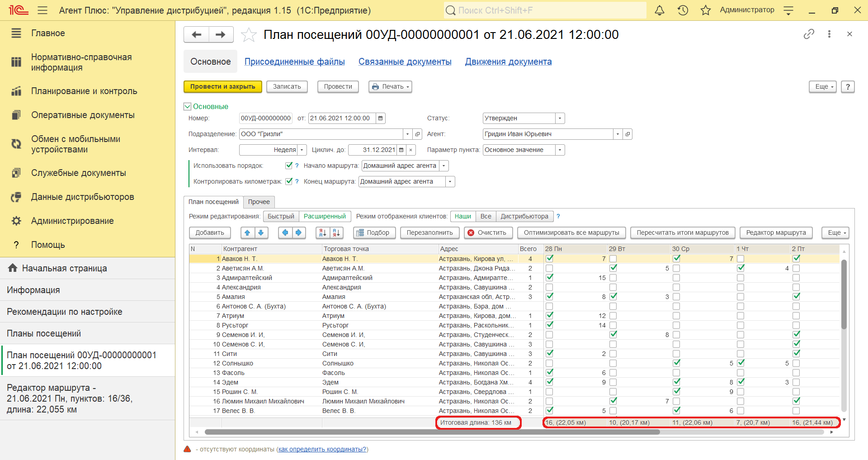This screenshot has height=460, width=868.
Task: Open calendar picker for document date
Action: (x=381, y=118)
